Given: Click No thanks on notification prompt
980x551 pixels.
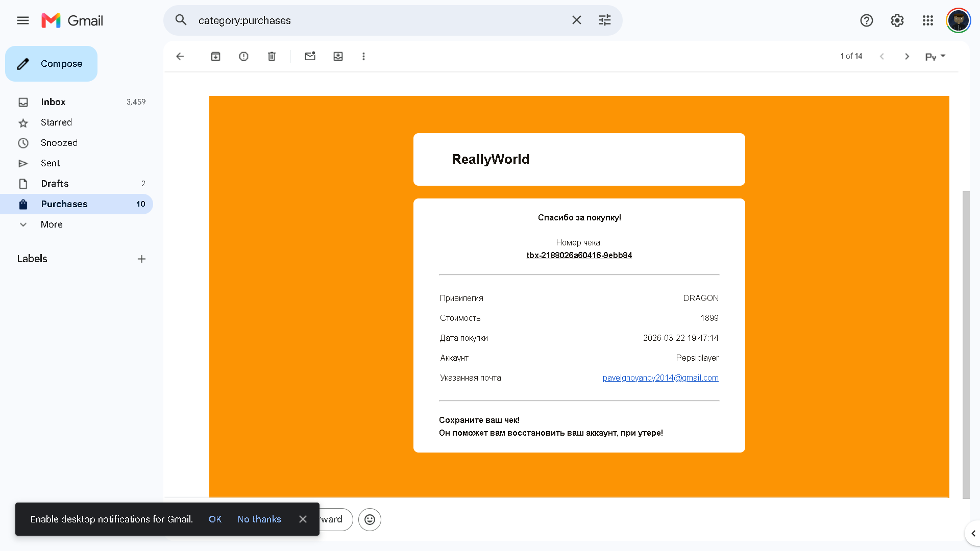Looking at the screenshot, I should (x=259, y=519).
